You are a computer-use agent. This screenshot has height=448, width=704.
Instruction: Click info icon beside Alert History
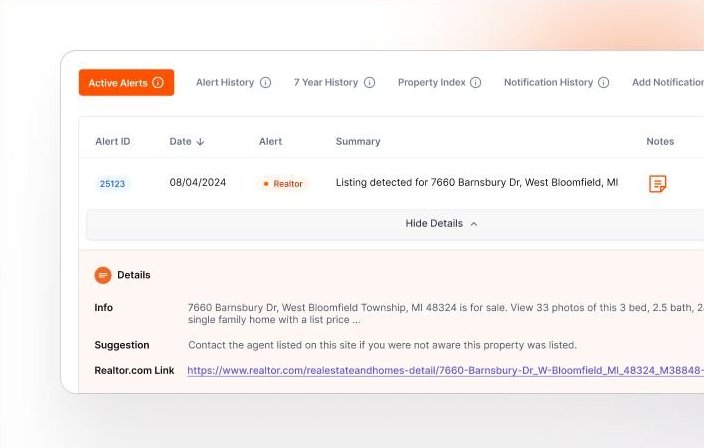(265, 83)
